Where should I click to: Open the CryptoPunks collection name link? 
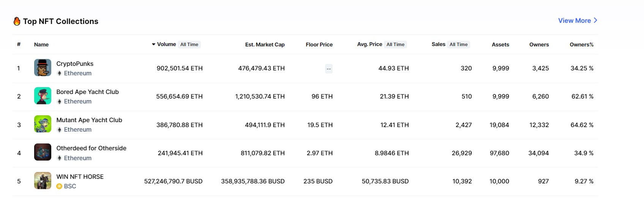tap(75, 64)
